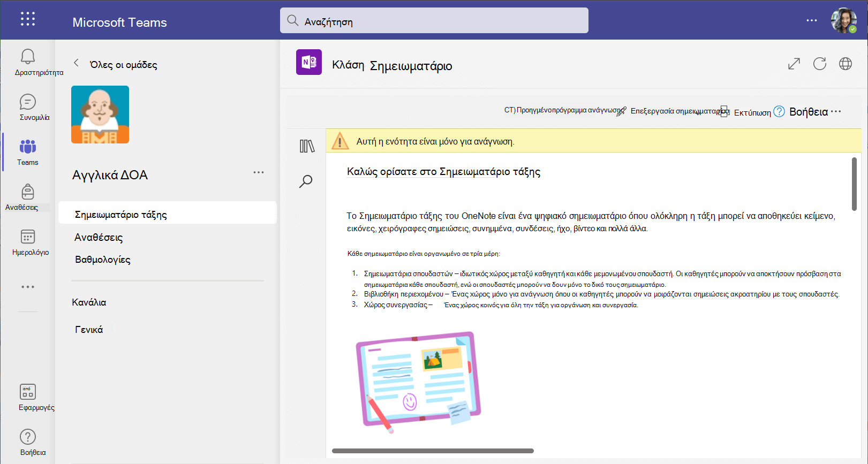The height and width of the screenshot is (464, 868).
Task: Open the Γενικά channel
Action: point(89,330)
